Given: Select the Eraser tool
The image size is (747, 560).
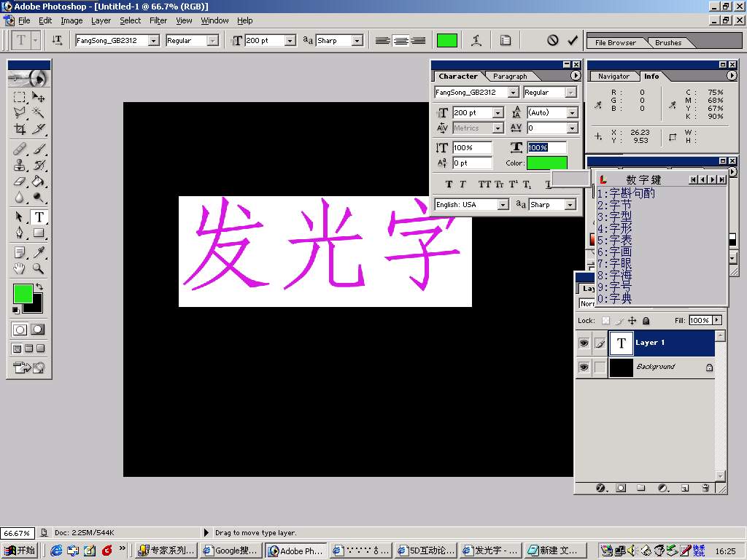Looking at the screenshot, I should [19, 181].
